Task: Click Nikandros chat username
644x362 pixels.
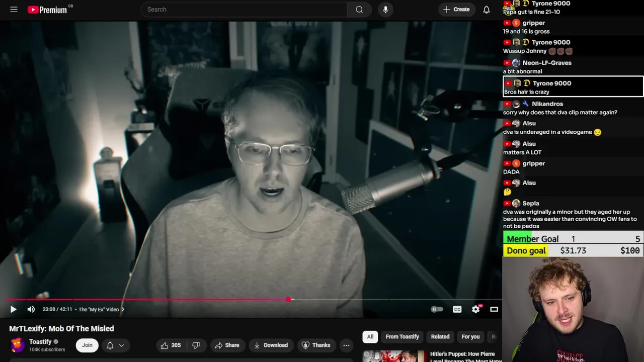Action: [547, 104]
